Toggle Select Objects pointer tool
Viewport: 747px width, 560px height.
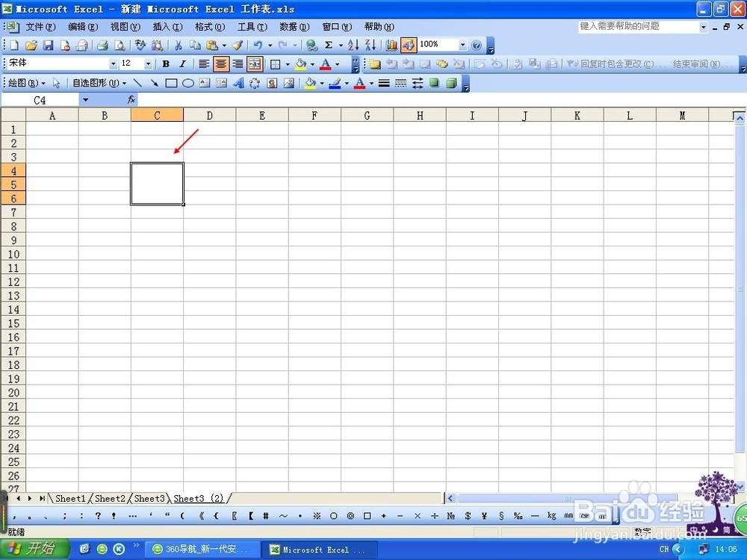[57, 83]
